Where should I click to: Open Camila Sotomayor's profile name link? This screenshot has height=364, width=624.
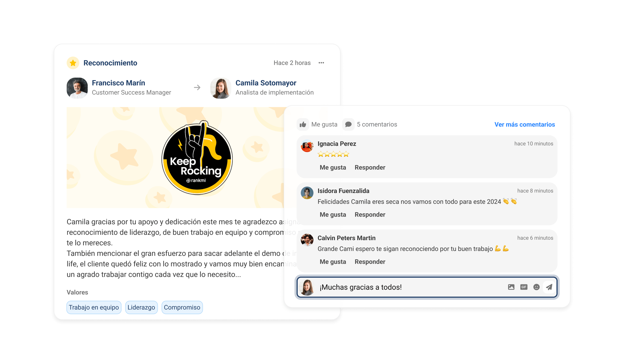click(x=266, y=83)
